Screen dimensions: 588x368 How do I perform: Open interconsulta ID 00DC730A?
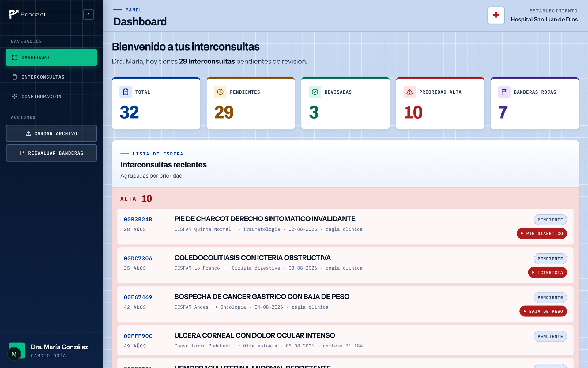[x=138, y=259]
